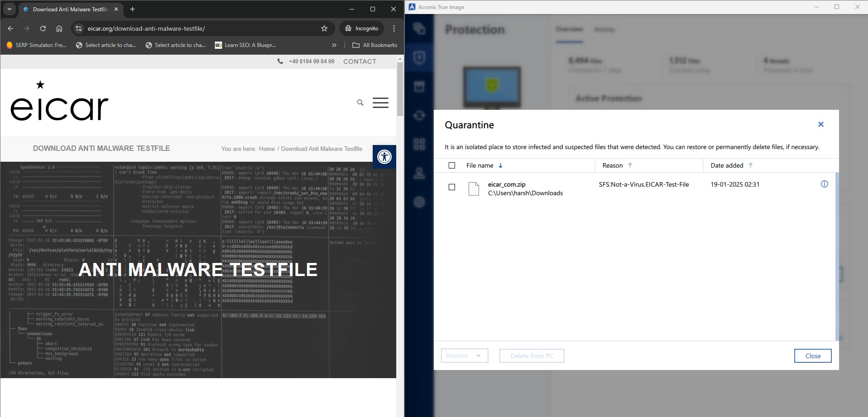The width and height of the screenshot is (868, 417).
Task: Sort by Reason column
Action: click(617, 165)
